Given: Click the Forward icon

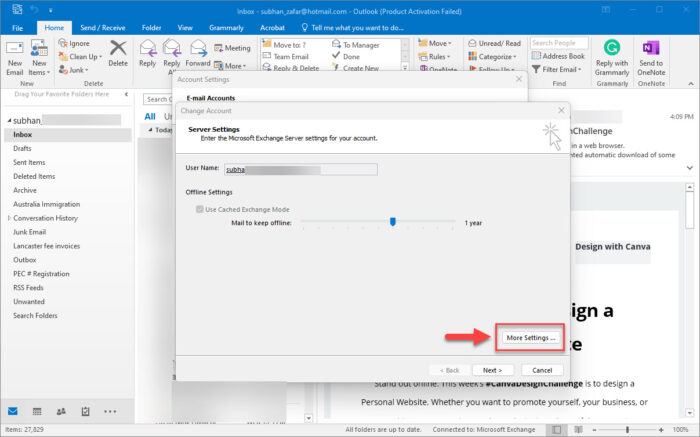Looking at the screenshot, I should tap(198, 48).
